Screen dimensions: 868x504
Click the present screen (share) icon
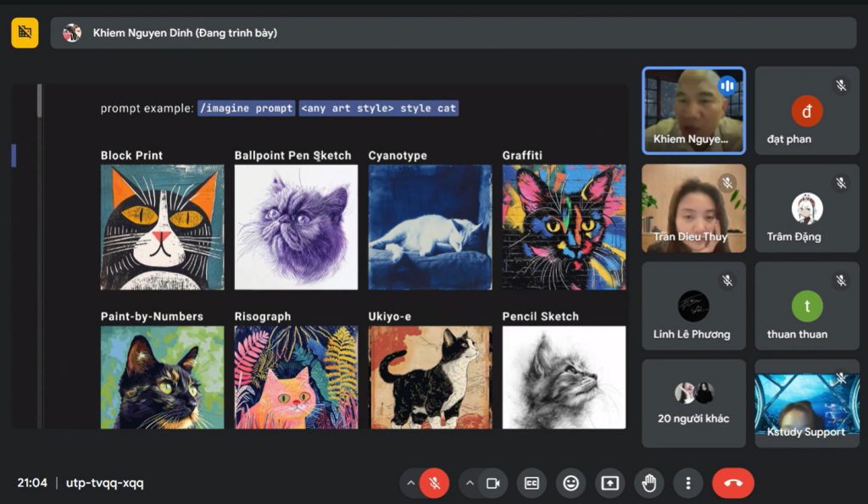[609, 483]
